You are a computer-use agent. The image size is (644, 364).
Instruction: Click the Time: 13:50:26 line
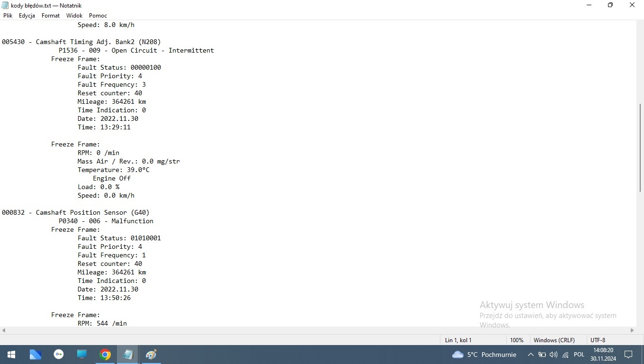(104, 298)
